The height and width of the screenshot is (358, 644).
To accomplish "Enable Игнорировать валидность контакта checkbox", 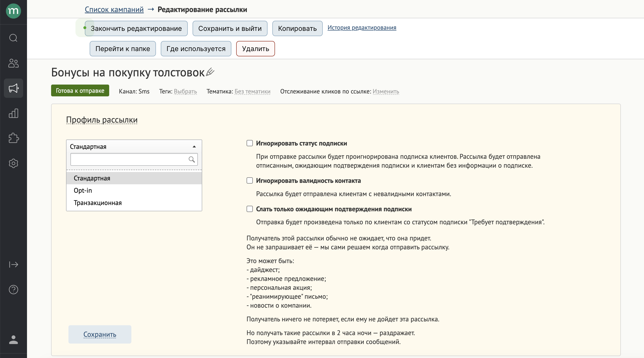I will tap(249, 180).
